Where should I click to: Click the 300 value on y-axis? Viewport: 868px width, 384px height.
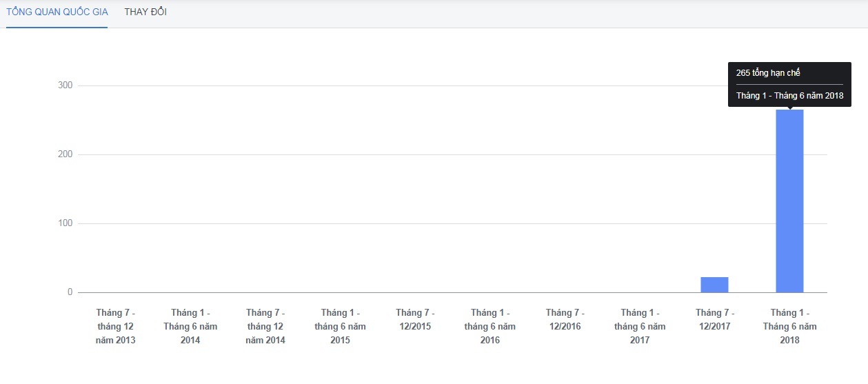[65, 85]
